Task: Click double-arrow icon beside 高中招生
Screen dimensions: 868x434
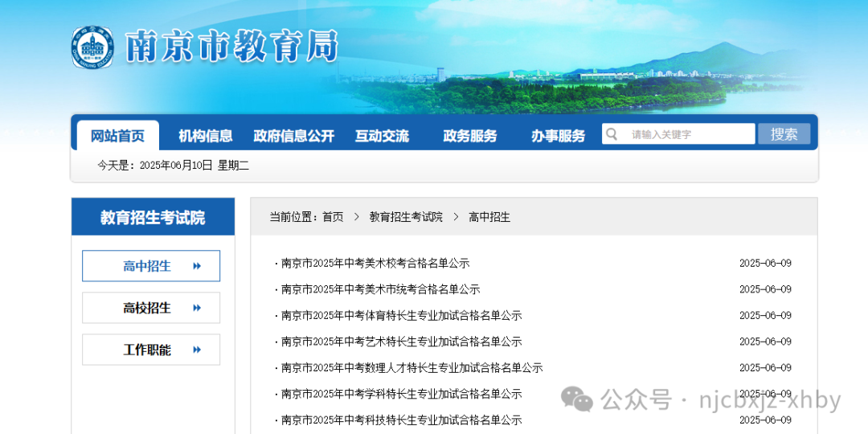Action: (197, 266)
